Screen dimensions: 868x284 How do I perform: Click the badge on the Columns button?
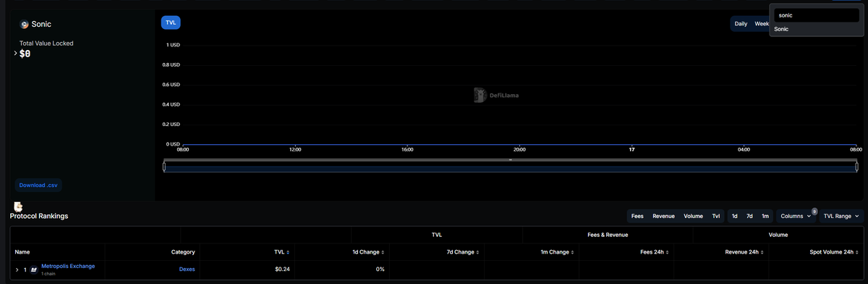(814, 212)
